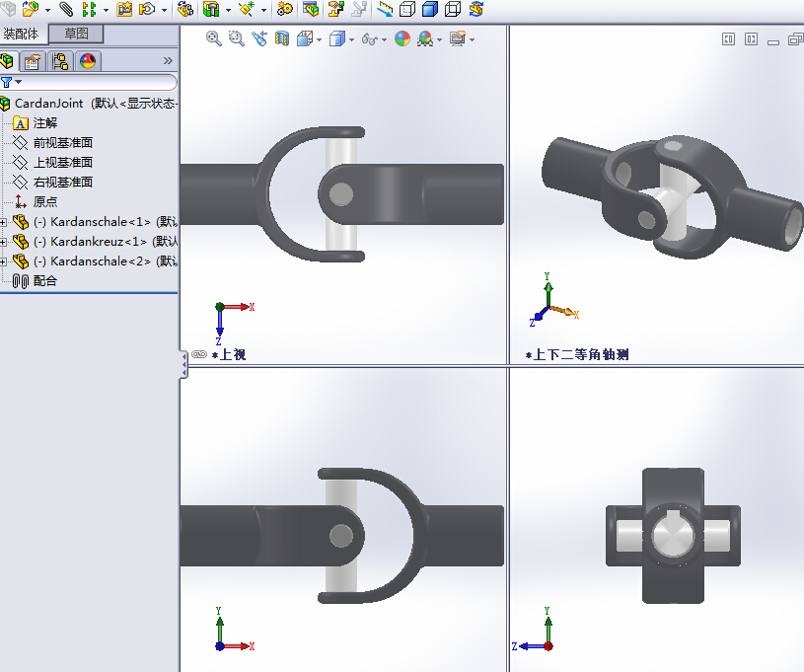Click Display Style cube in view toolbar

(336, 38)
